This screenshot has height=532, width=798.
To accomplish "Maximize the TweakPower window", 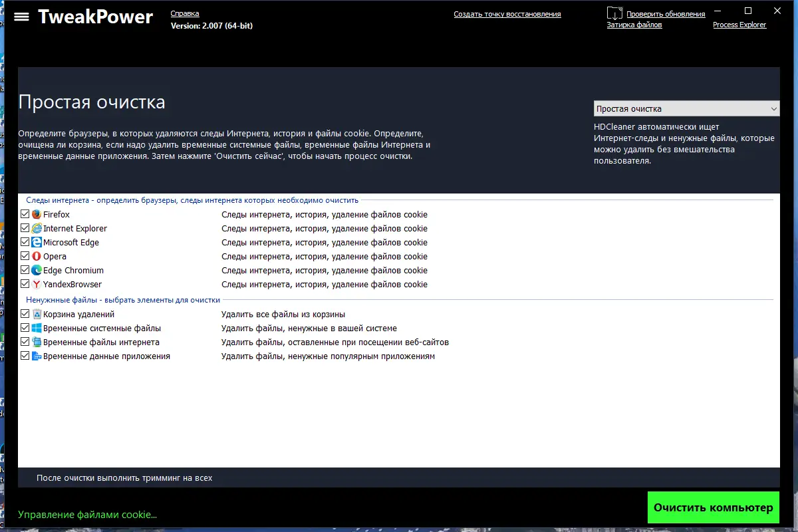I will [x=748, y=11].
